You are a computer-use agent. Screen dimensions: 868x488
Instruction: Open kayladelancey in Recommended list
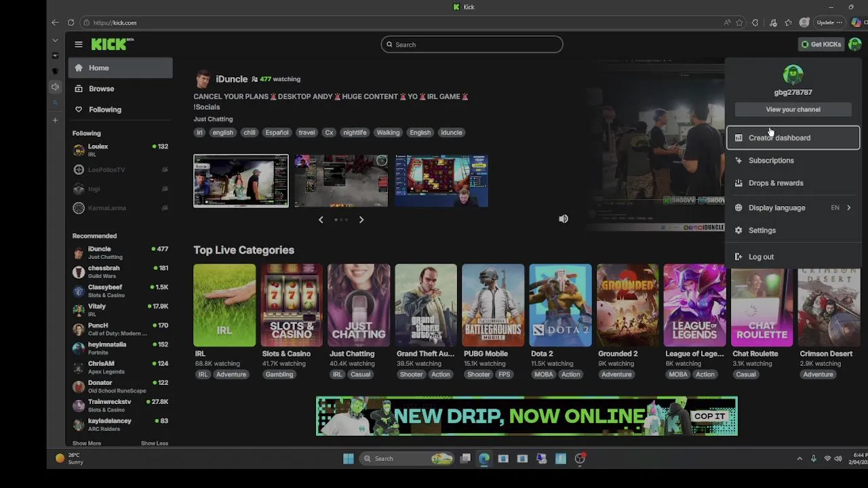coord(121,424)
